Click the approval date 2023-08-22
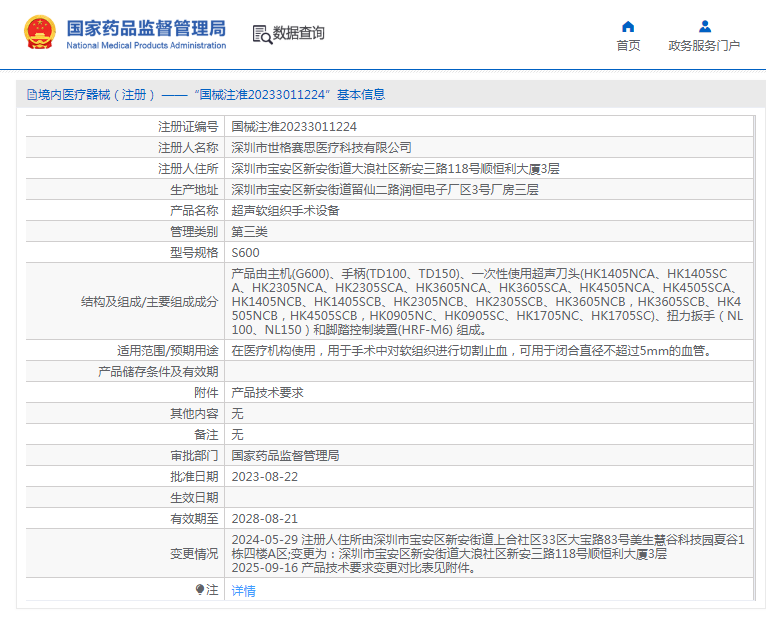Screen dimensions: 766x617 tap(265, 477)
